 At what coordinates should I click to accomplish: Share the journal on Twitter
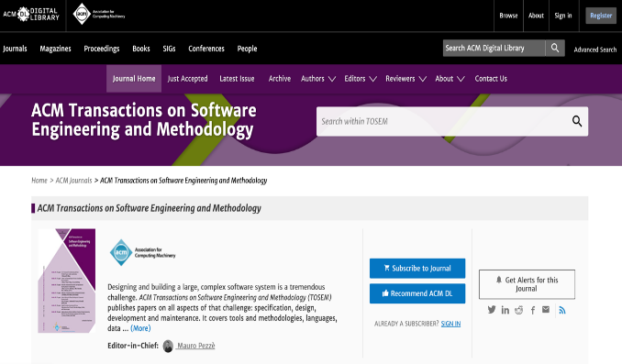[x=492, y=310]
